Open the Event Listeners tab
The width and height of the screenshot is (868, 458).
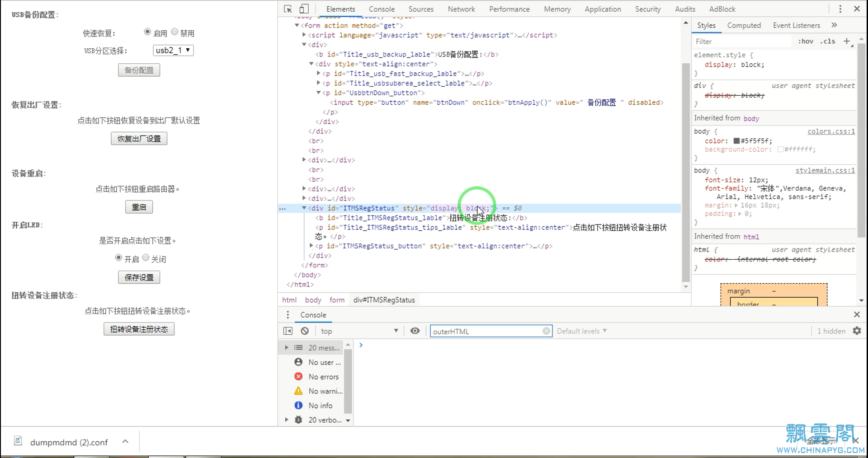[796, 25]
